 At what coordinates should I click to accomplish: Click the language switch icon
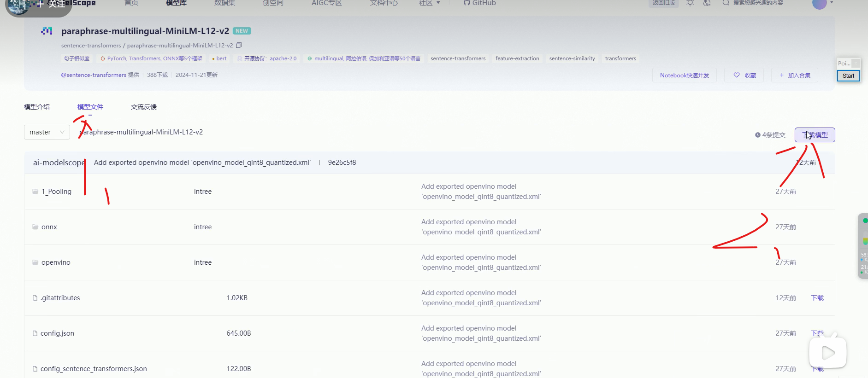tap(707, 3)
